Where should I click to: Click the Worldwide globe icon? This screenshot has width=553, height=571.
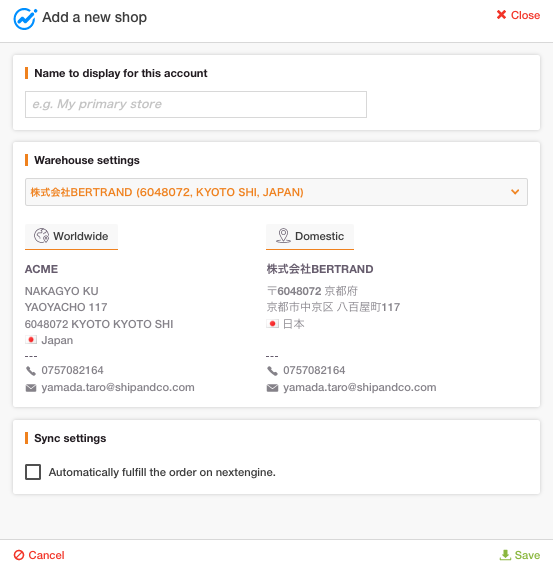tap(41, 236)
